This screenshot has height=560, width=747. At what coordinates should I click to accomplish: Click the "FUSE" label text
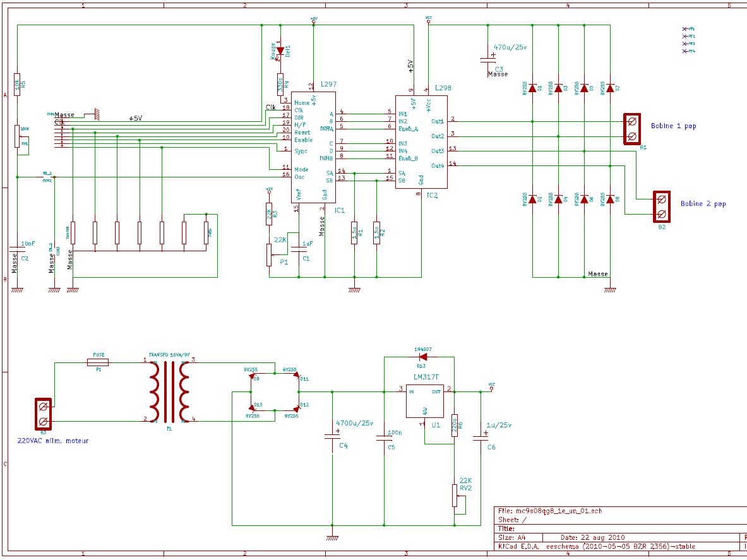coord(99,355)
